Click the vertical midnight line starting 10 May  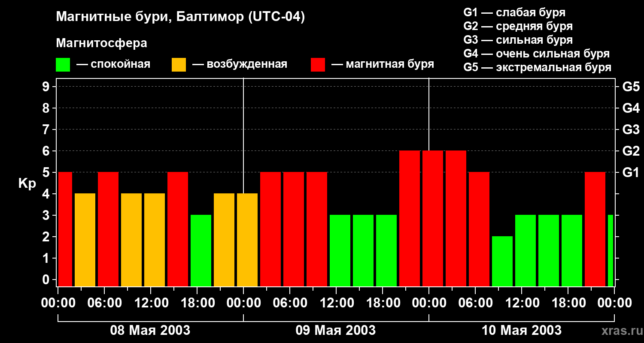point(429,114)
